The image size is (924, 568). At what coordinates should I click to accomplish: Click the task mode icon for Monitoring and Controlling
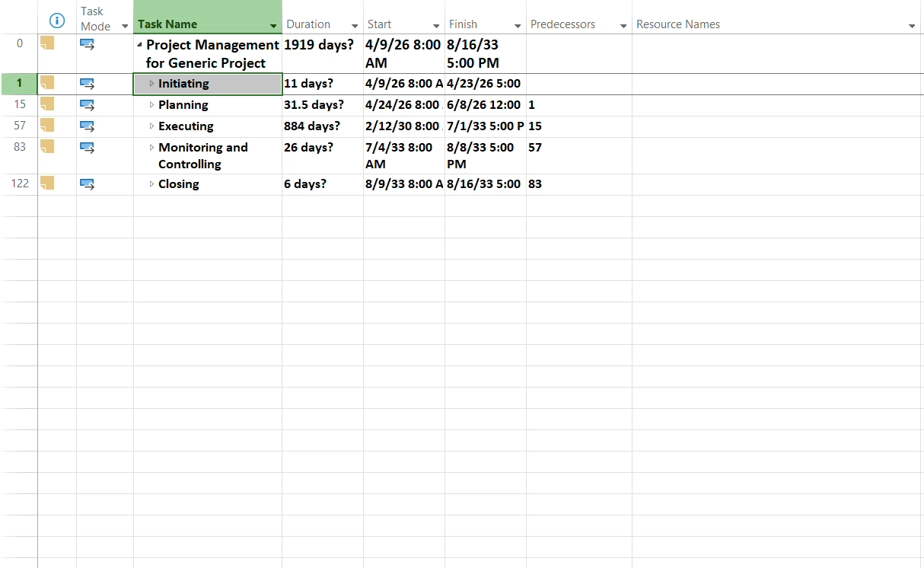[x=87, y=148]
